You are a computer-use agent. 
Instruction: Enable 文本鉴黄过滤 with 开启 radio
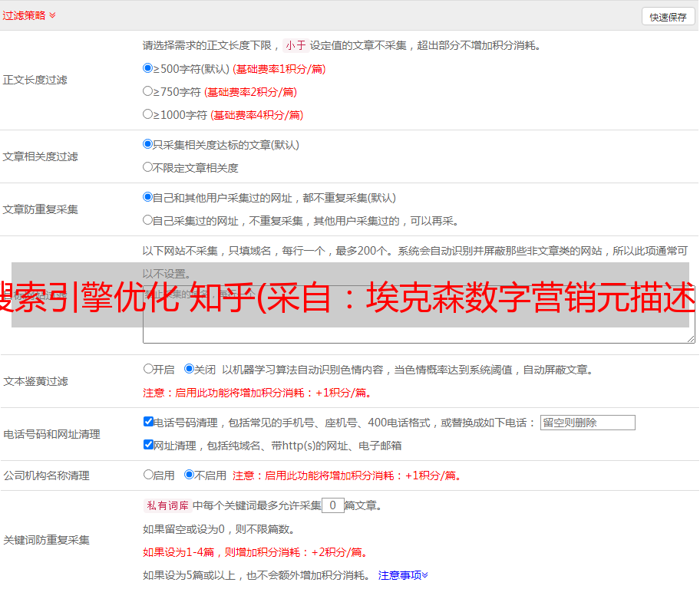(148, 369)
